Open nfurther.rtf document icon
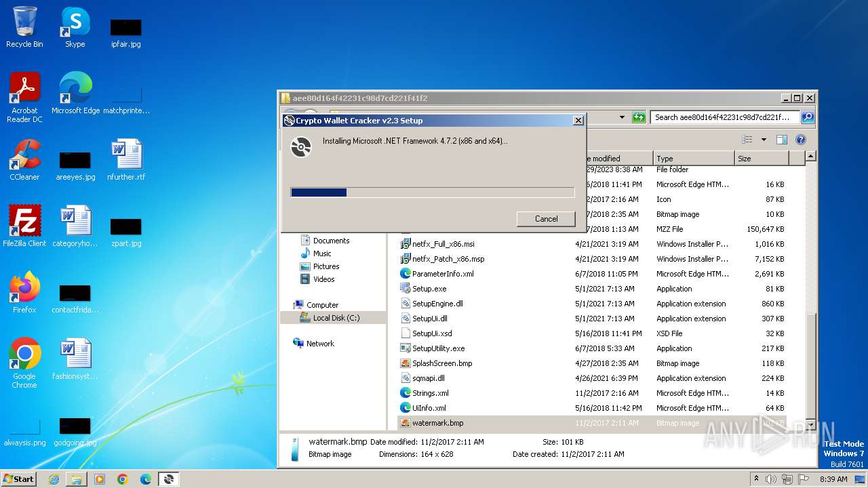The width and height of the screenshot is (868, 488). (x=126, y=160)
